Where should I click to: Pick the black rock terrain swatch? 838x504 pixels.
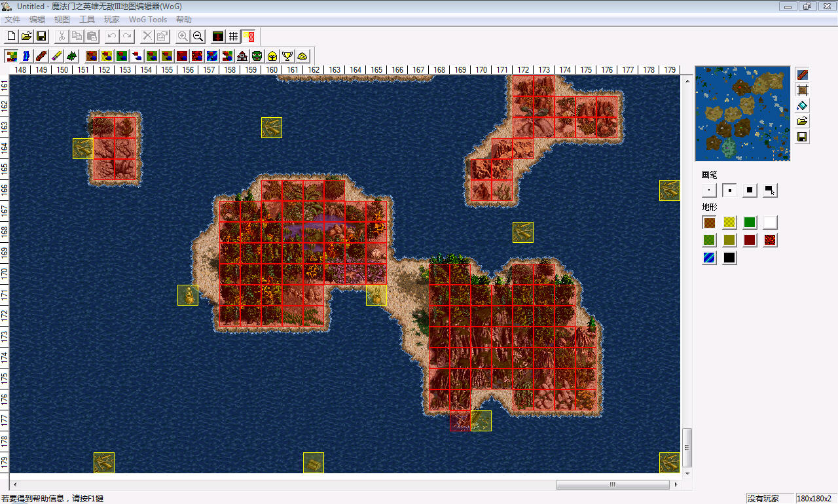(x=729, y=258)
